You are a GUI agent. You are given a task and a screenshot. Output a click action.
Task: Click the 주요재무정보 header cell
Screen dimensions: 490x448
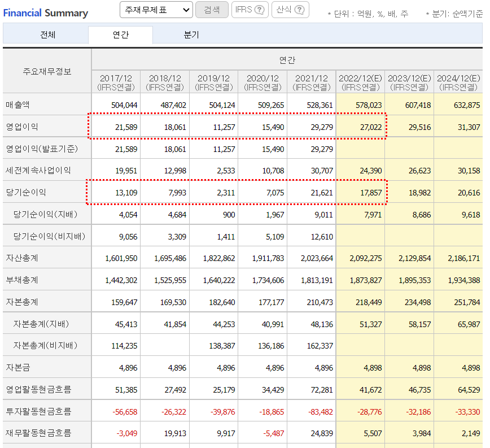[47, 71]
